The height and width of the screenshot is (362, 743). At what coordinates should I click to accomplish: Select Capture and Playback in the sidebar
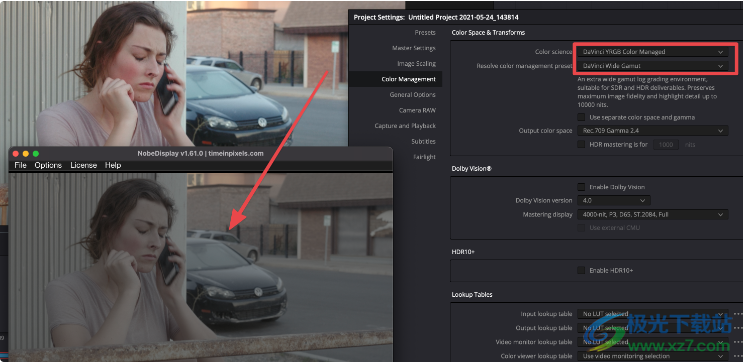click(405, 126)
